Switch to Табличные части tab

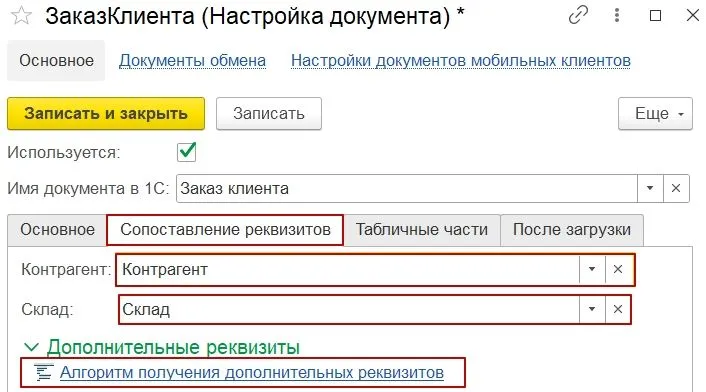pyautogui.click(x=422, y=230)
